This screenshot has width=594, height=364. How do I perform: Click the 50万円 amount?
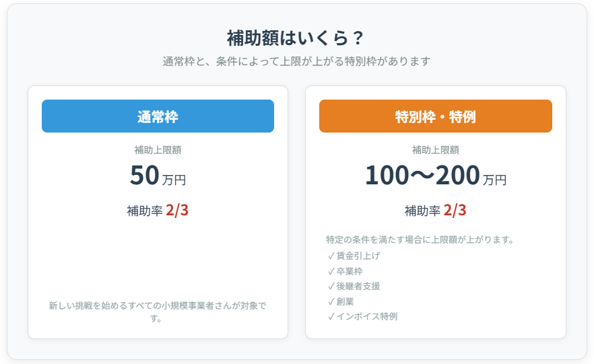(158, 176)
